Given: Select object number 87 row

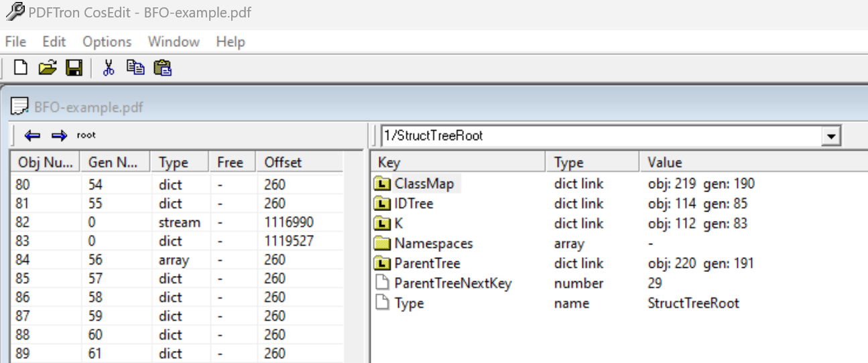Looking at the screenshot, I should point(178,316).
